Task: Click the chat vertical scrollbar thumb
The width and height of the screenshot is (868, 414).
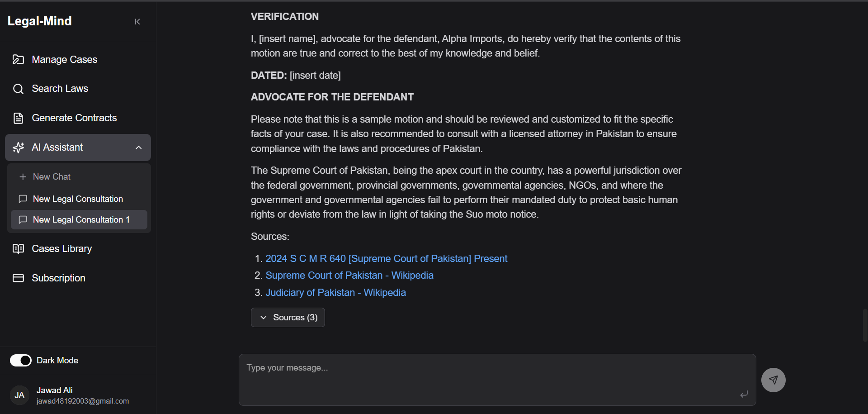Action: pos(865,325)
